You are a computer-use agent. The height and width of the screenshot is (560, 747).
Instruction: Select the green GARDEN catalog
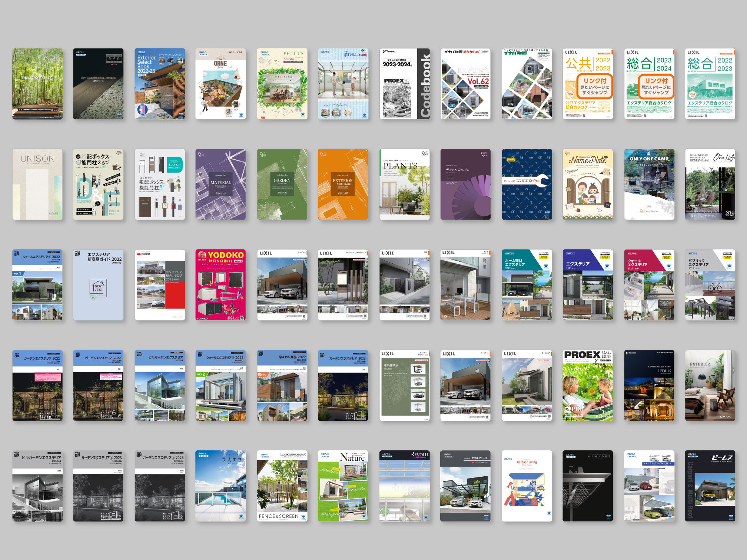click(282, 184)
